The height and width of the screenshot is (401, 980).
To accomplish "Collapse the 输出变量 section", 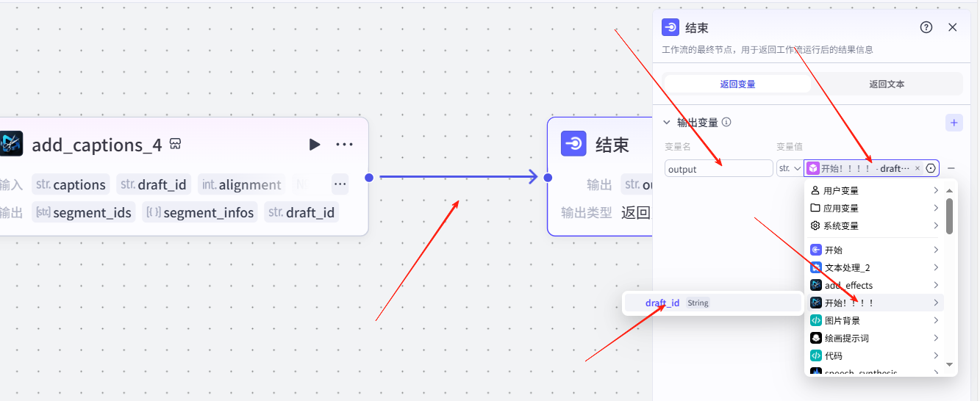I will coord(667,123).
